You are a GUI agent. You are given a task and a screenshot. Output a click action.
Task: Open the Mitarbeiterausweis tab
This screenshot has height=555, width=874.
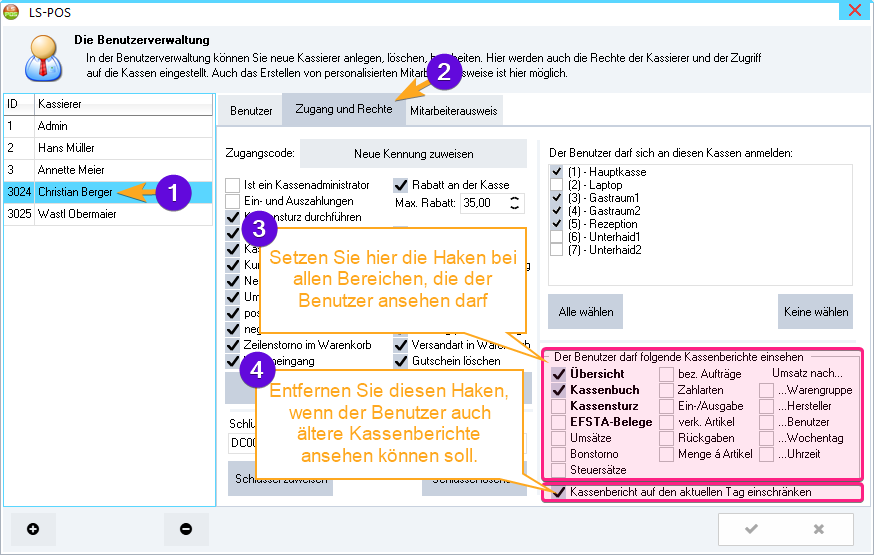point(454,111)
